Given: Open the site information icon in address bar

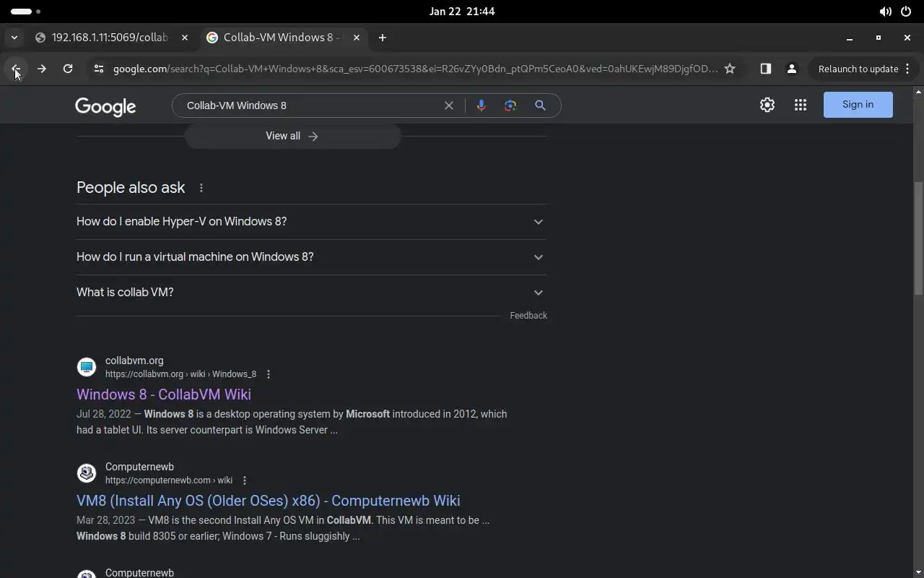Looking at the screenshot, I should 99,69.
